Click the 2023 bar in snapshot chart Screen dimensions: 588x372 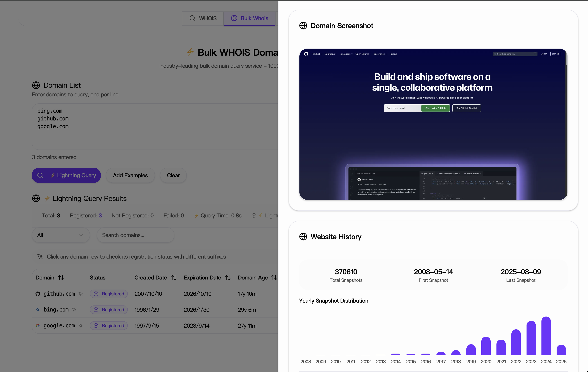tap(531, 338)
